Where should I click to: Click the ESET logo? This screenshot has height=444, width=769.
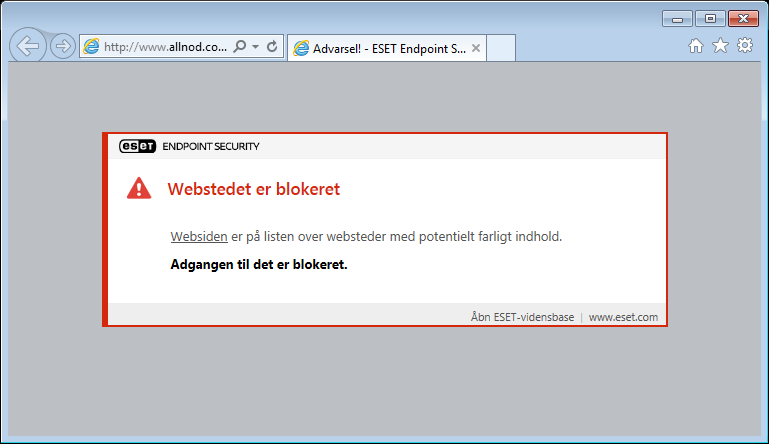[x=137, y=146]
